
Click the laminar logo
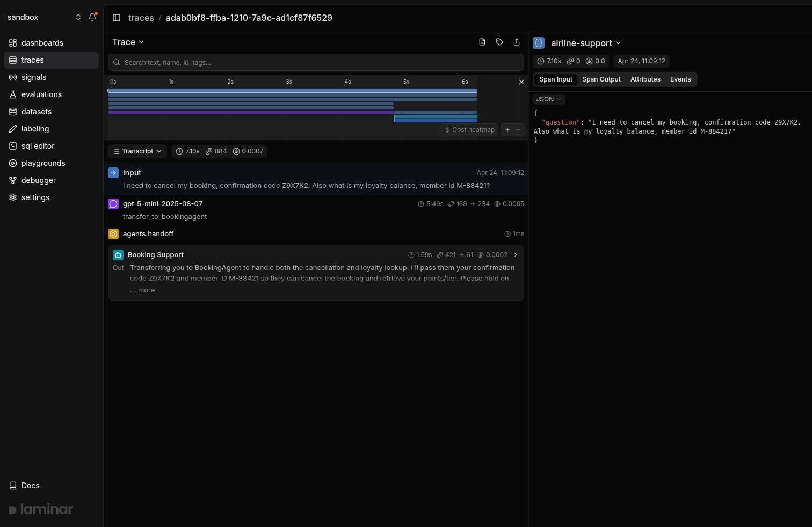41,509
